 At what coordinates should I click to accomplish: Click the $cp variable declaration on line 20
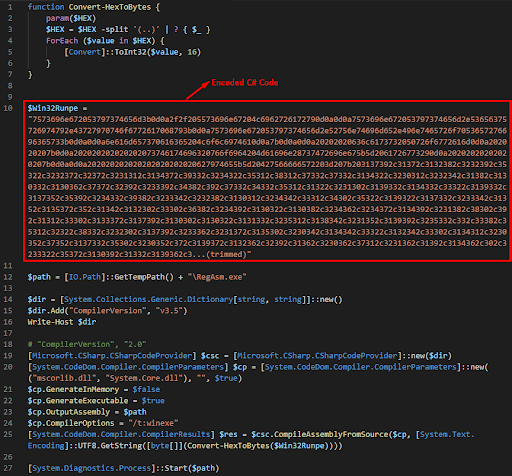240,367
